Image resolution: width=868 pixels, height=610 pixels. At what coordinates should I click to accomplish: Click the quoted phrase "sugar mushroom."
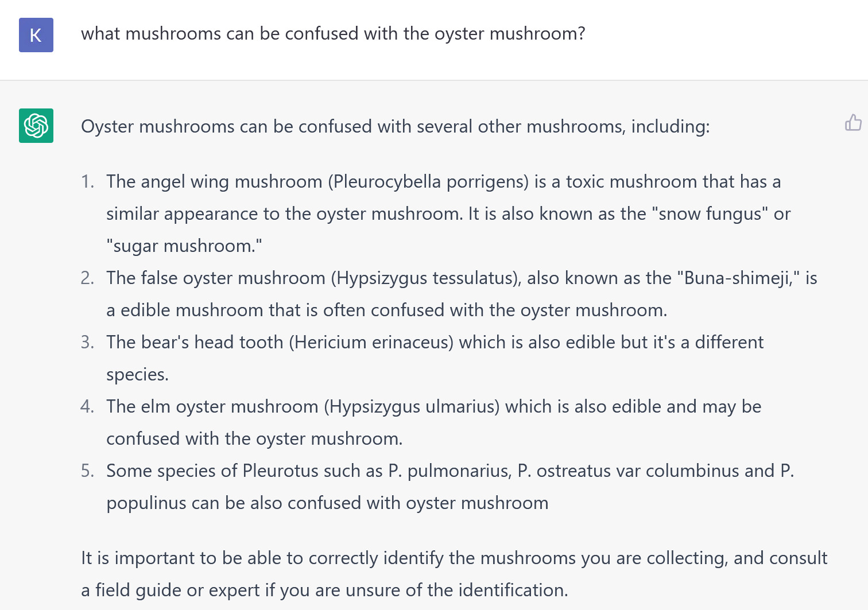point(184,246)
